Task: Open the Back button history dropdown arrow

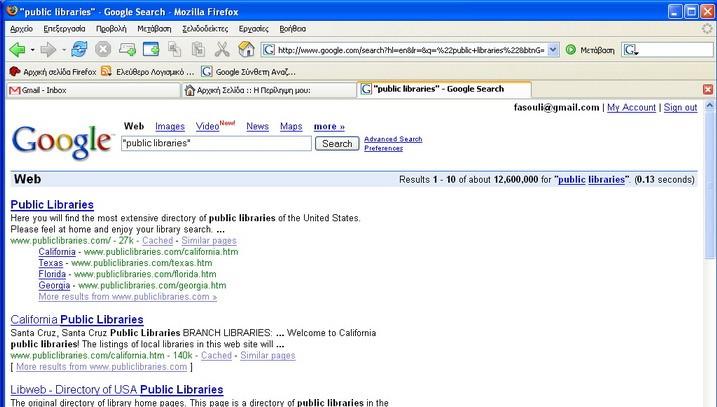Action: (x=32, y=50)
